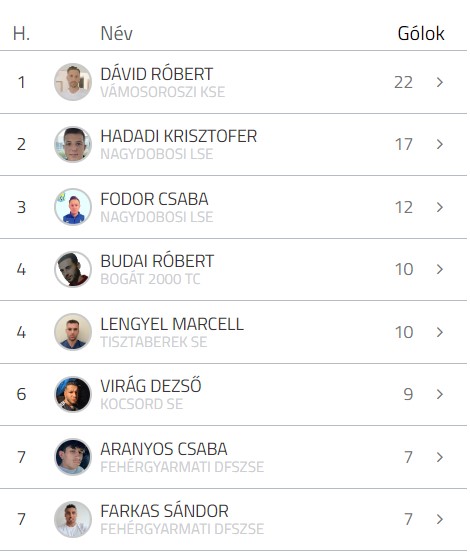The height and width of the screenshot is (558, 470).
Task: Open Dávid Róbert's player avatar
Action: tap(73, 82)
